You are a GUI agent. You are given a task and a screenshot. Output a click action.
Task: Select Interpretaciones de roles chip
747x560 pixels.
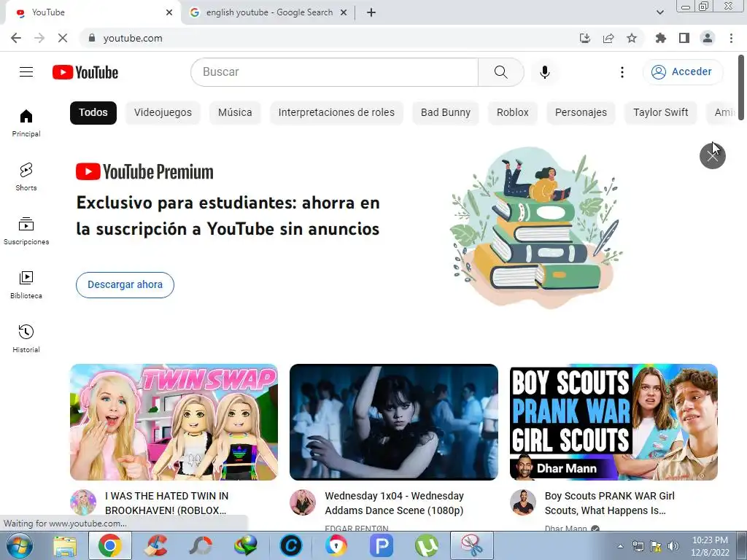(336, 113)
